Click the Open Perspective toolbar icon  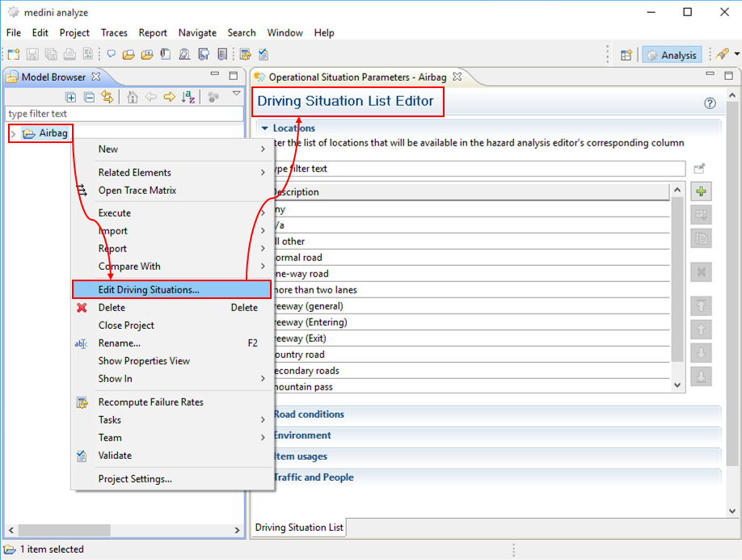(626, 55)
